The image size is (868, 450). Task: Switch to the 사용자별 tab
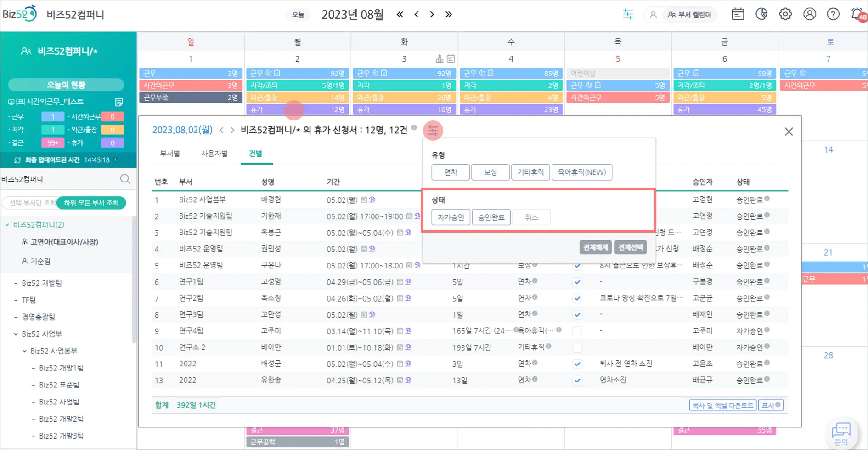click(214, 154)
